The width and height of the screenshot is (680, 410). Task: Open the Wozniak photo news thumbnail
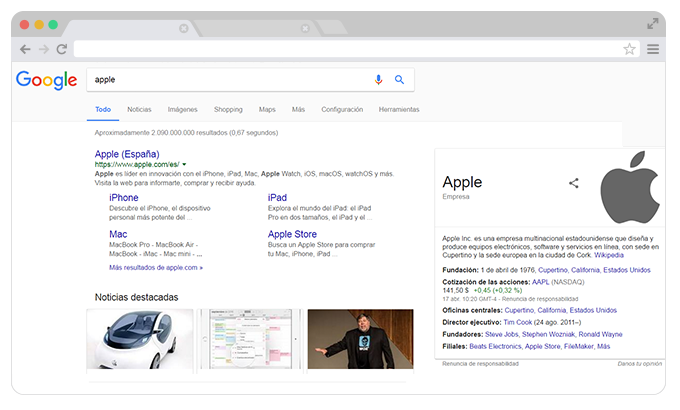pyautogui.click(x=360, y=339)
